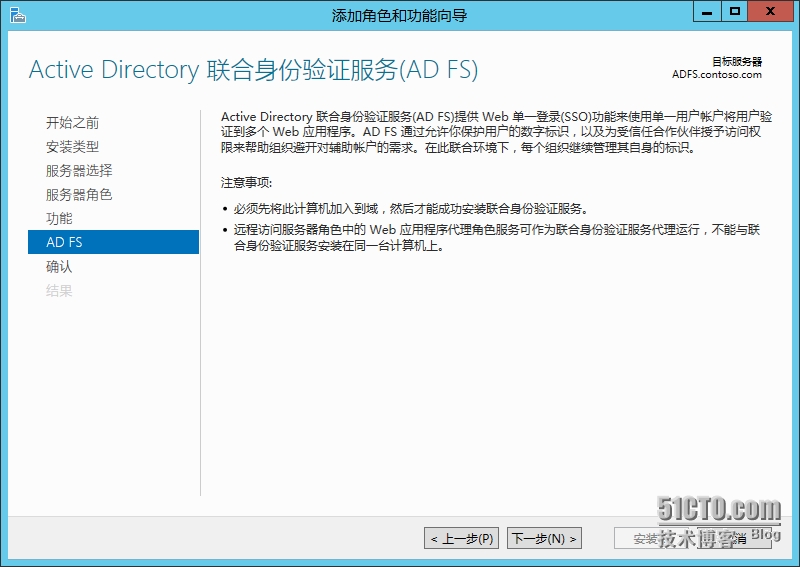Click the Active Directory 联合身份验证服务 page heading
The image size is (800, 567).
(253, 70)
